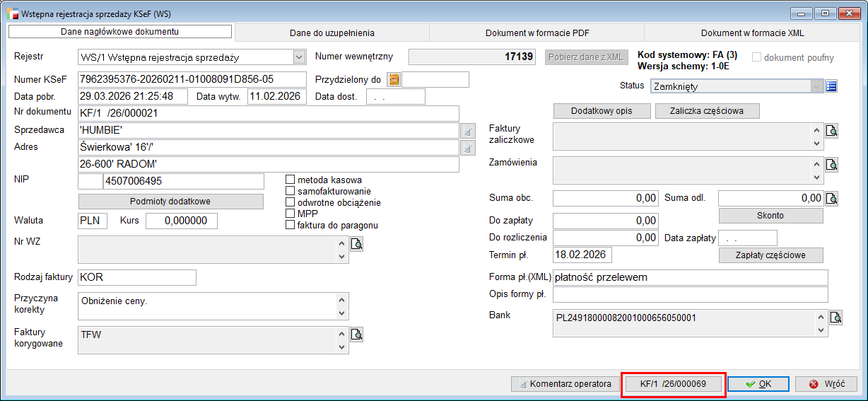The height and width of the screenshot is (401, 868).
Task: Click the lookup icon beside Nr WZ field
Action: coord(357,245)
